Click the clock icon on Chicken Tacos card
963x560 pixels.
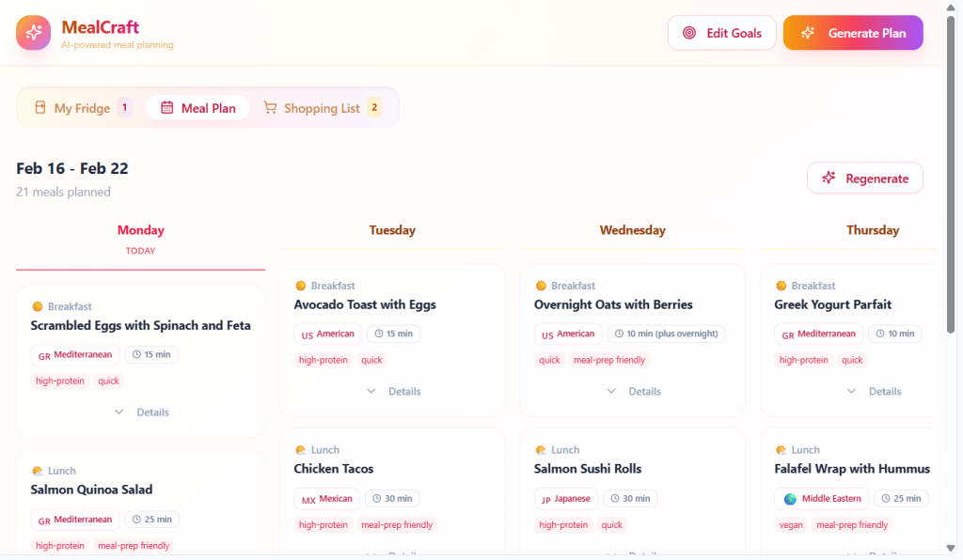(x=377, y=499)
